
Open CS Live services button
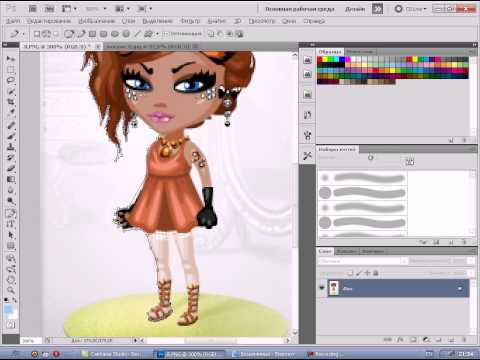click(x=410, y=9)
